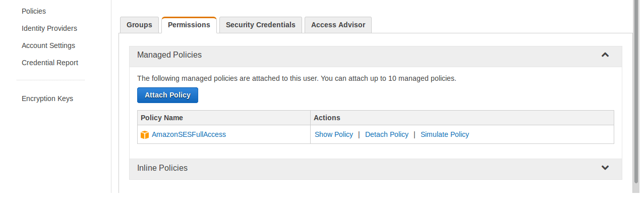Click the Inline Policies section title
644x198 pixels.
click(x=162, y=168)
